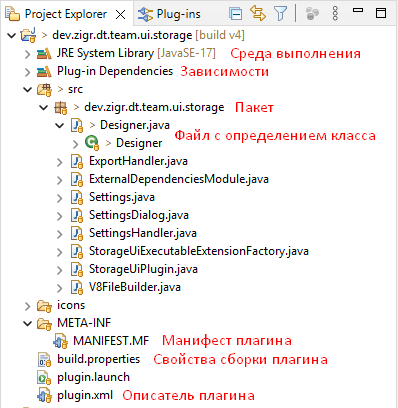Expand the SettingsHandler.java node

pyautogui.click(x=60, y=234)
